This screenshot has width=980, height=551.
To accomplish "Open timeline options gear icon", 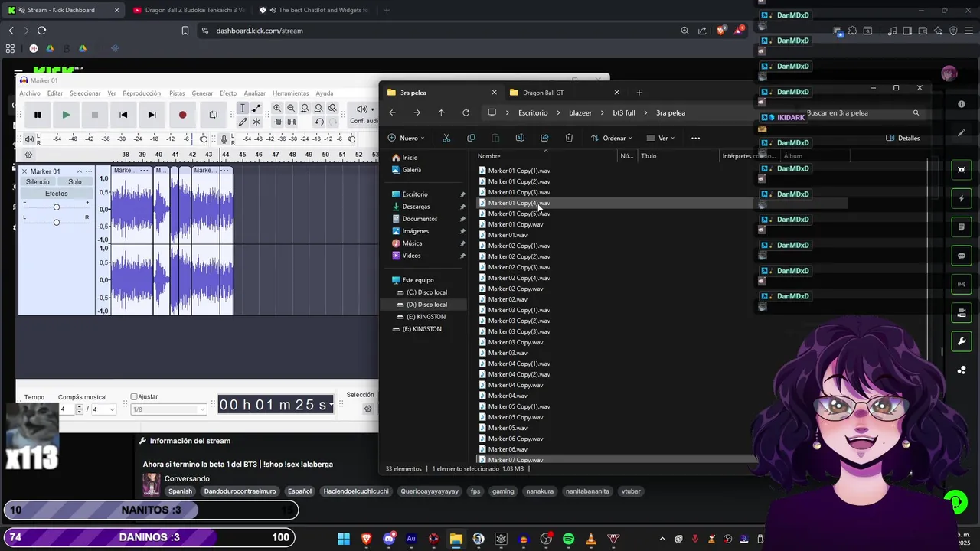I will pos(28,155).
